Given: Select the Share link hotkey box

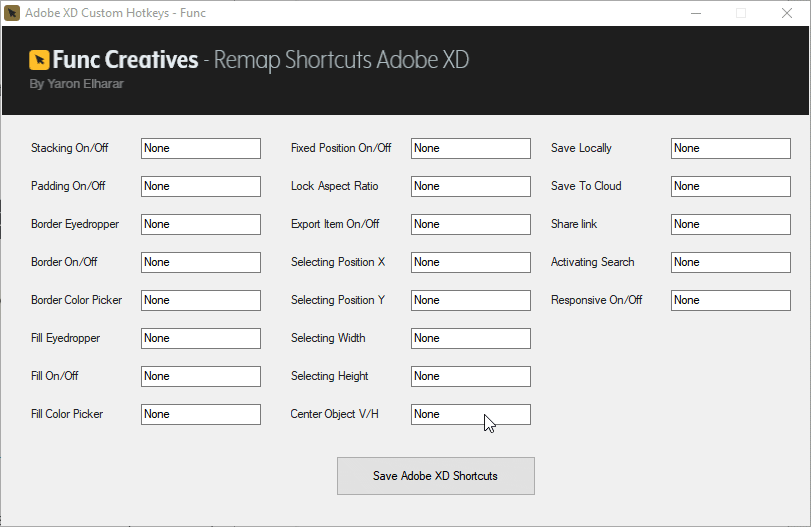Looking at the screenshot, I should (731, 224).
